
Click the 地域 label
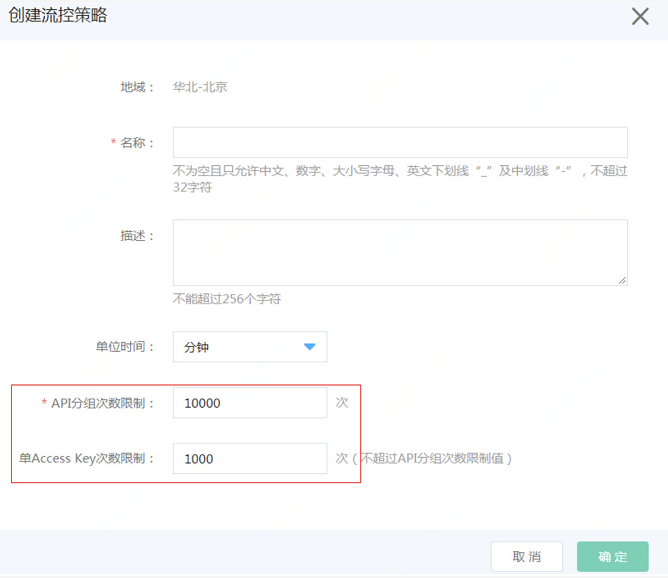[137, 87]
